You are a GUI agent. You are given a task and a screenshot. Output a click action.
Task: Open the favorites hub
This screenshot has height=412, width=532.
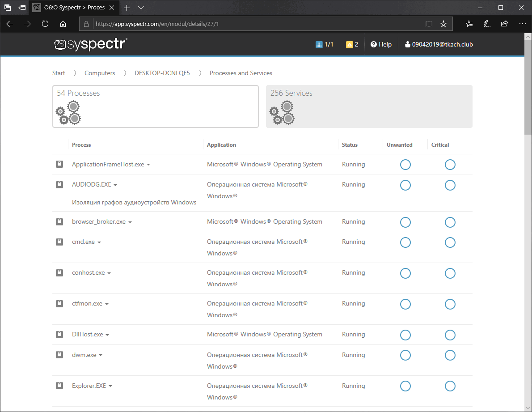click(x=469, y=24)
